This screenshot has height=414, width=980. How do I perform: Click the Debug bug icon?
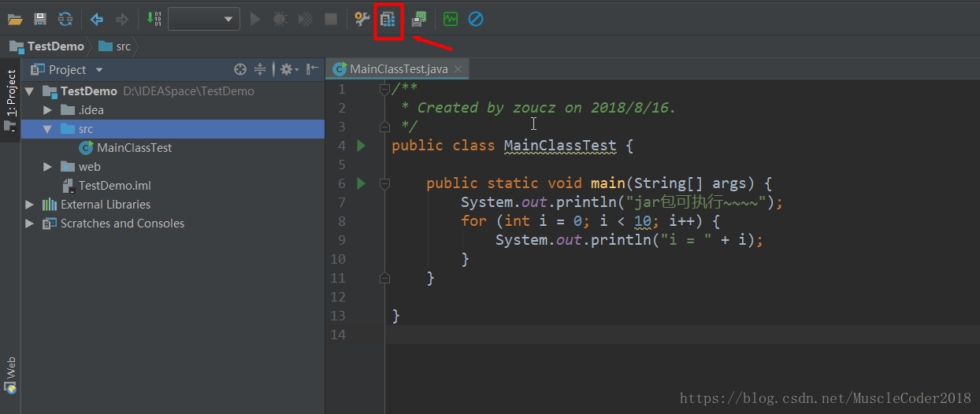coord(280,19)
